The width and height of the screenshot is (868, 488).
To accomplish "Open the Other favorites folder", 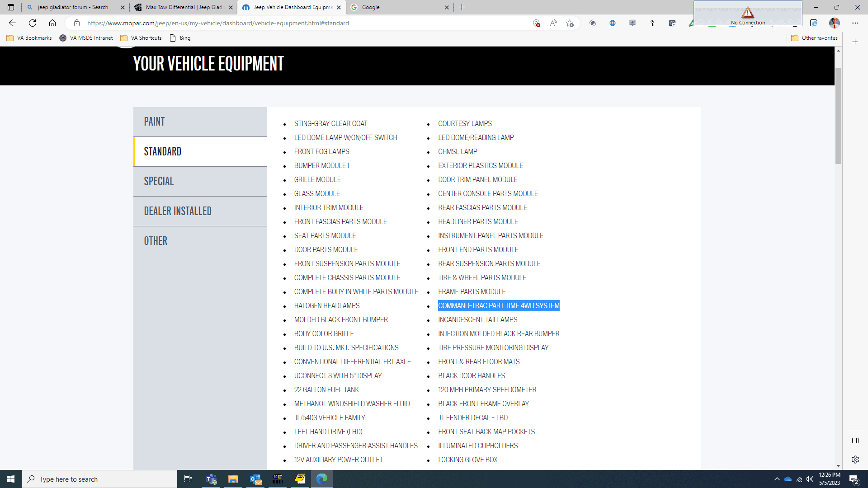I will 815,38.
